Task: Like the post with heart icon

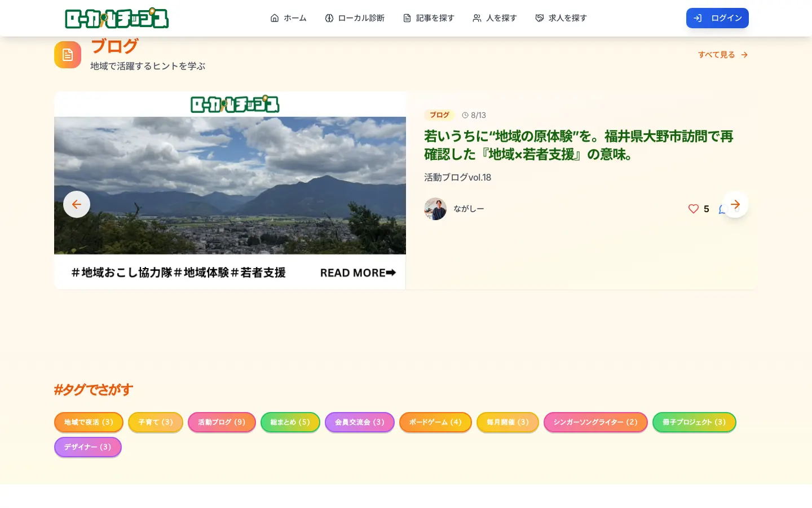Action: tap(694, 209)
